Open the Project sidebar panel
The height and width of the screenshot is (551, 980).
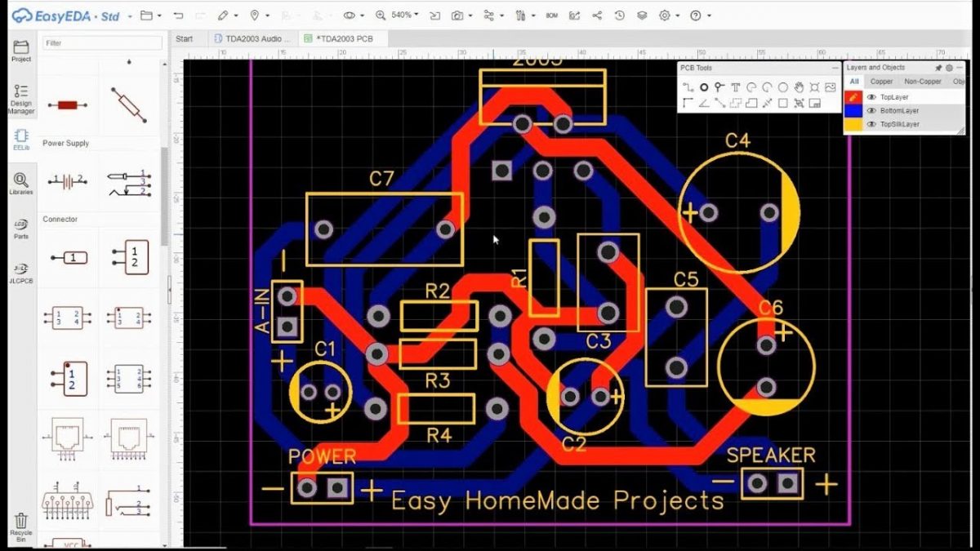(x=21, y=51)
